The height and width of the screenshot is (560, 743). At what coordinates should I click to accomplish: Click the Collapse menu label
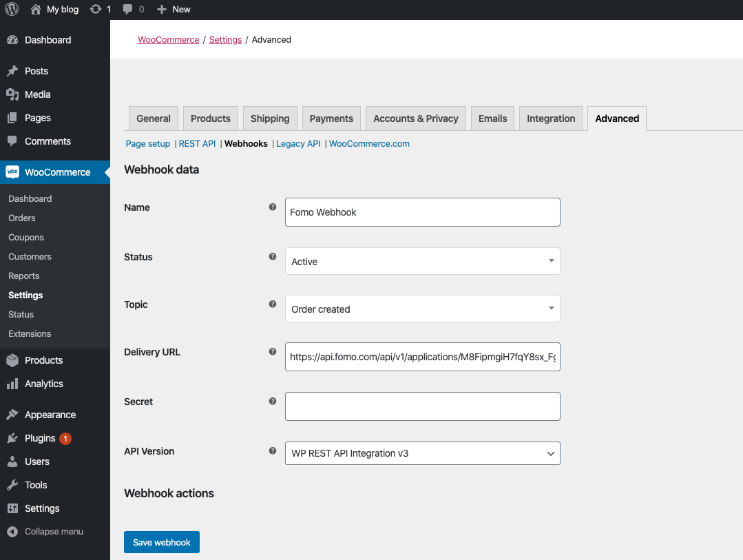pyautogui.click(x=54, y=532)
